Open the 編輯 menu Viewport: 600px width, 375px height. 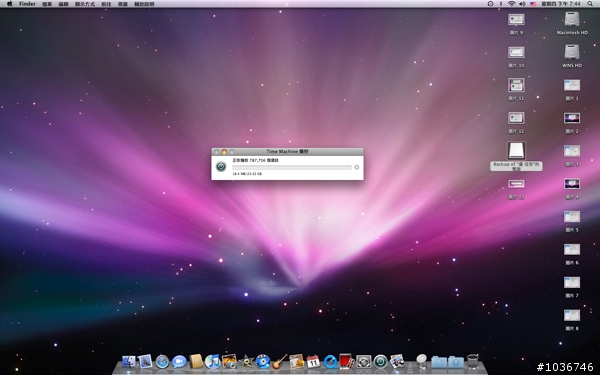(x=64, y=4)
